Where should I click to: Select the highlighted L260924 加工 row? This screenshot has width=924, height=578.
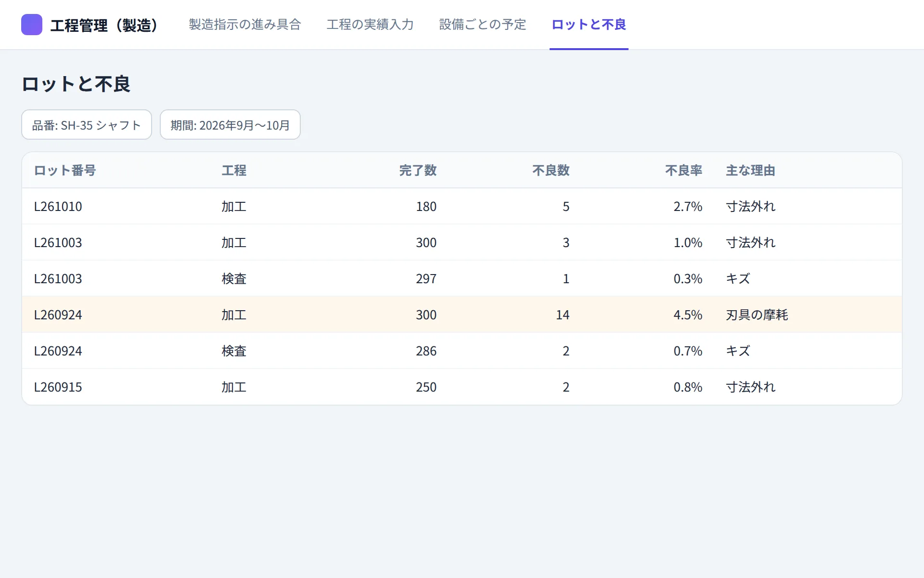[x=462, y=315]
